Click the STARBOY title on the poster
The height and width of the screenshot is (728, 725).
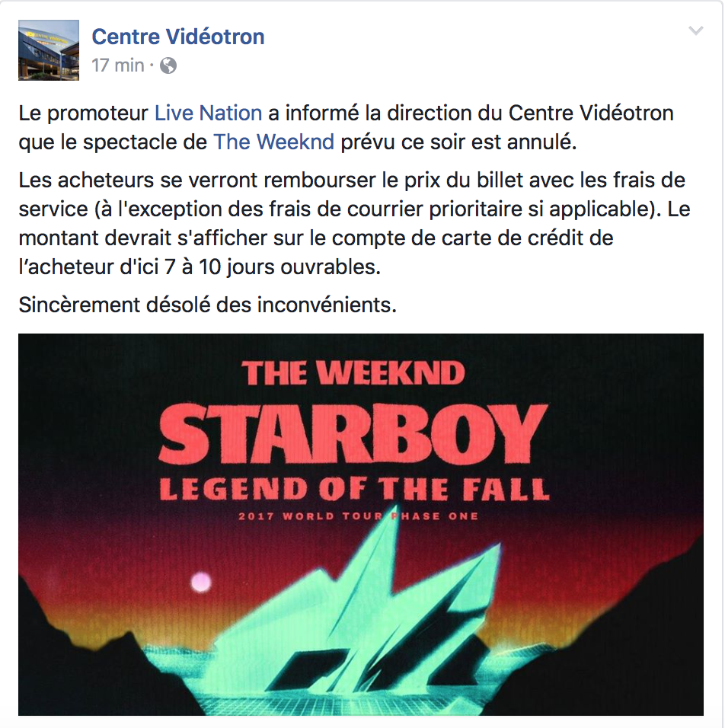[x=353, y=433]
